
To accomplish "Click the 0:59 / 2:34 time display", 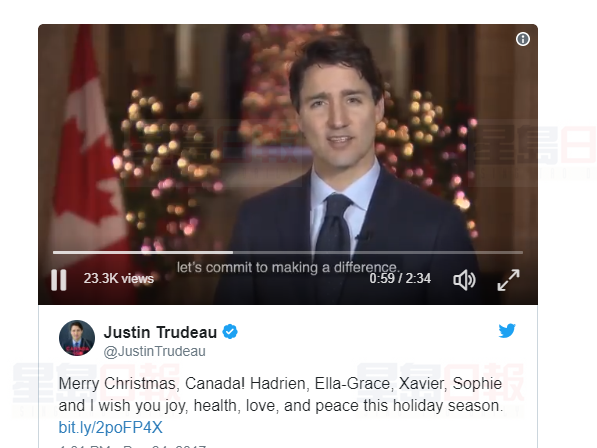I will coord(400,278).
